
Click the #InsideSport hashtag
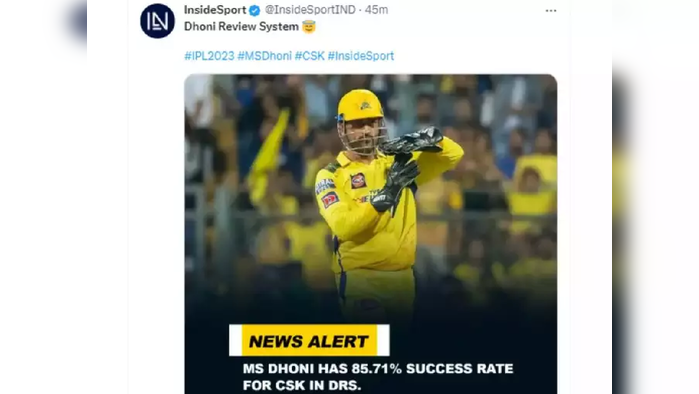tap(361, 56)
